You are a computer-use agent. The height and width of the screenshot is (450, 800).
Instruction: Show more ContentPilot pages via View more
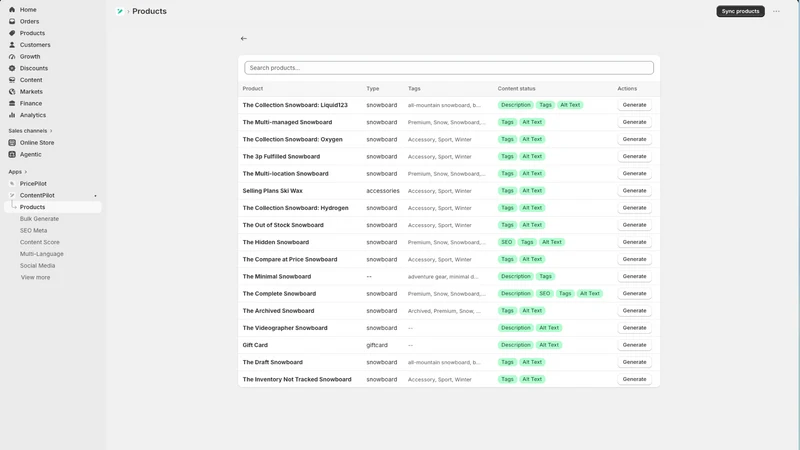35,278
